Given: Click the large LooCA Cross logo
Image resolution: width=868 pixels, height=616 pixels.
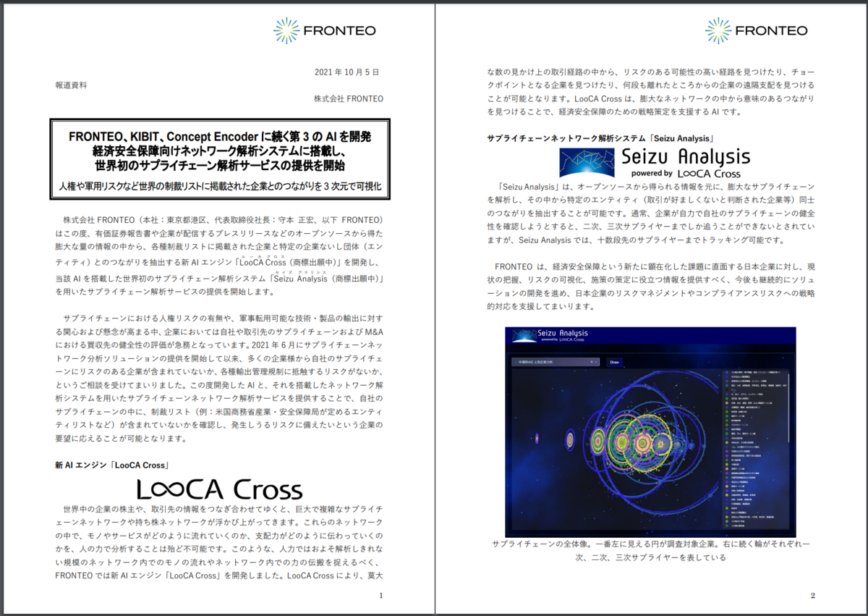Looking at the screenshot, I should click(219, 489).
